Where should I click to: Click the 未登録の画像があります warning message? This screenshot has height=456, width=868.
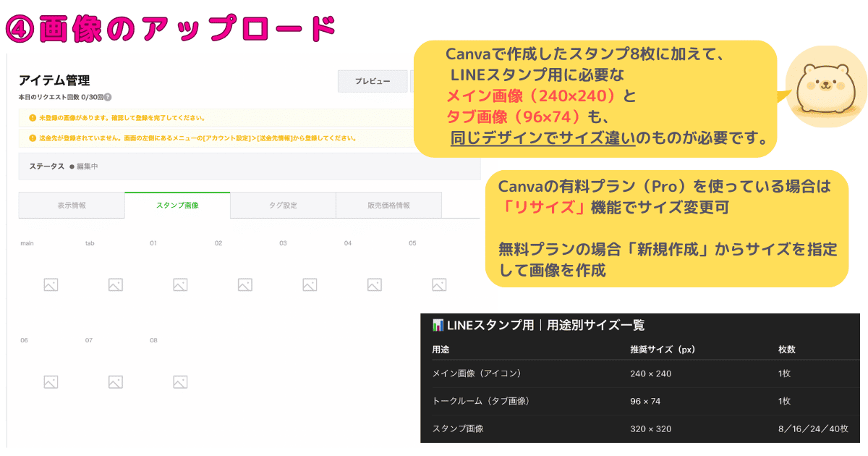pos(122,118)
